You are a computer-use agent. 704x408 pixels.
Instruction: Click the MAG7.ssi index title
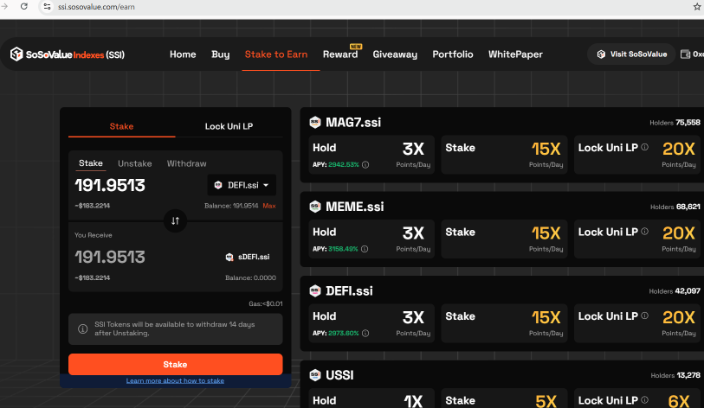(353, 122)
